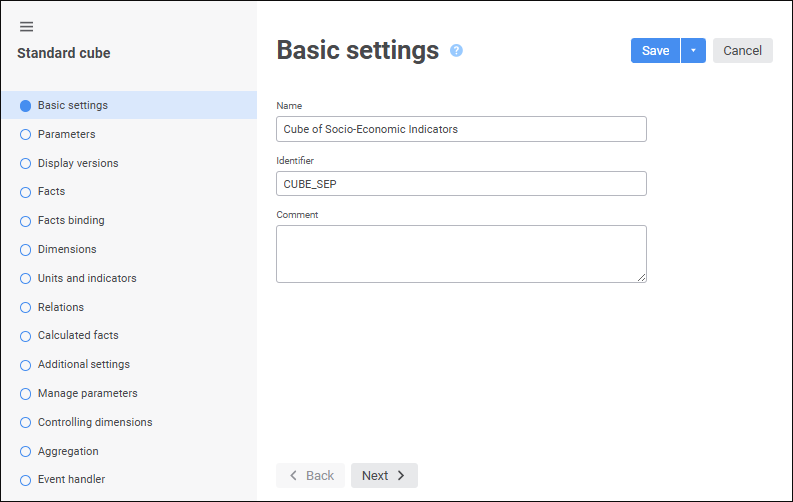Click the Name input field
The height and width of the screenshot is (502, 793).
[461, 129]
